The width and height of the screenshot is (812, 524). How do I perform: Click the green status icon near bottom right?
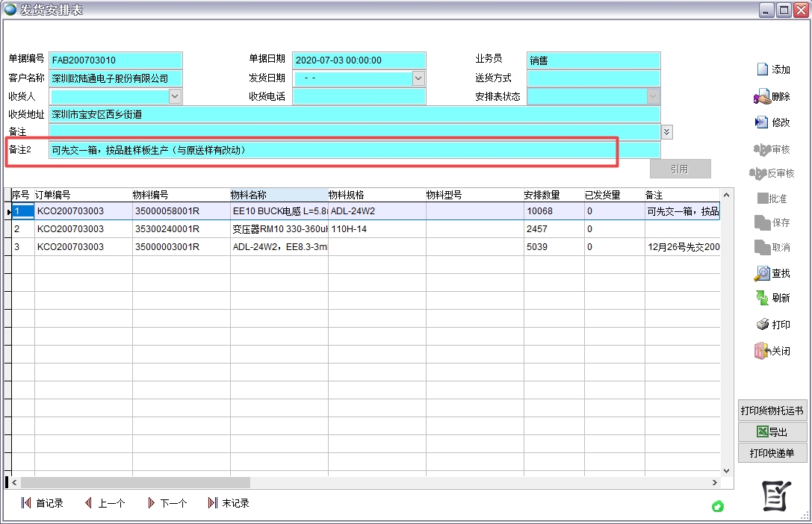click(x=718, y=507)
